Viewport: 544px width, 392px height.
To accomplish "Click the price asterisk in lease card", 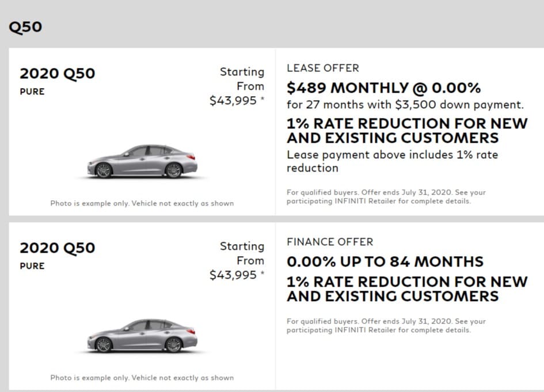I will (263, 98).
